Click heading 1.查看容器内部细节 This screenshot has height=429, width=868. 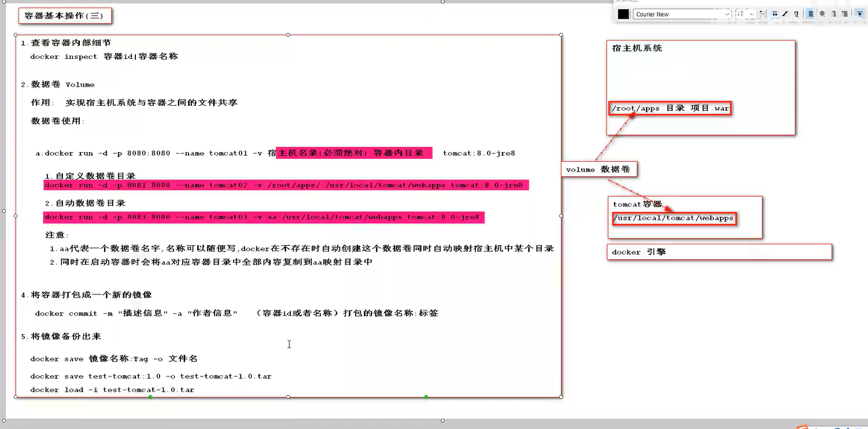pos(66,43)
